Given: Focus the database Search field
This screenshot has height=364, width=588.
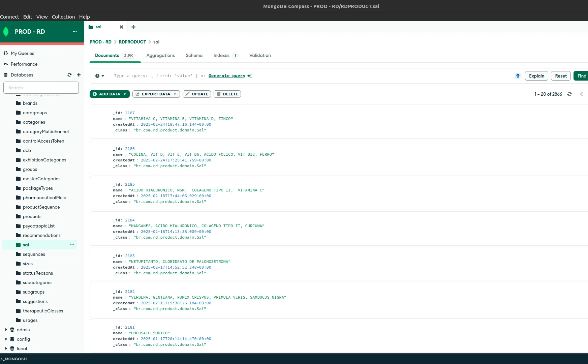Looking at the screenshot, I should (x=41, y=88).
